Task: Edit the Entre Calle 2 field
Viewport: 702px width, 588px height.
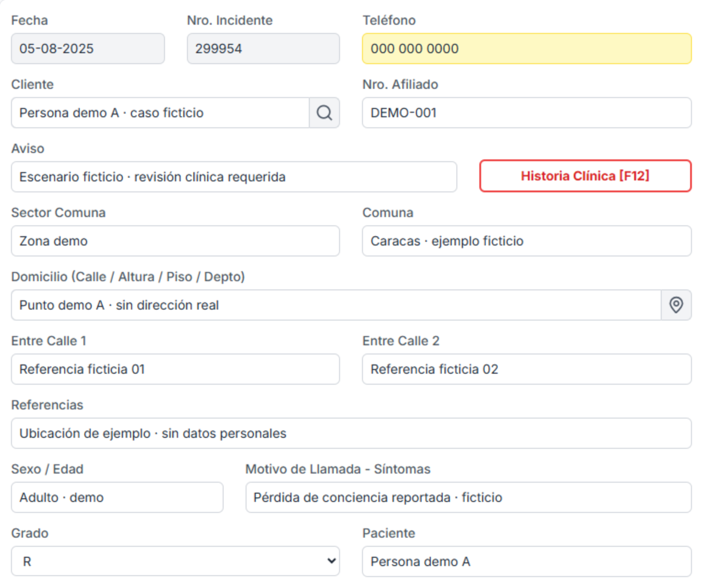Action: click(x=527, y=369)
